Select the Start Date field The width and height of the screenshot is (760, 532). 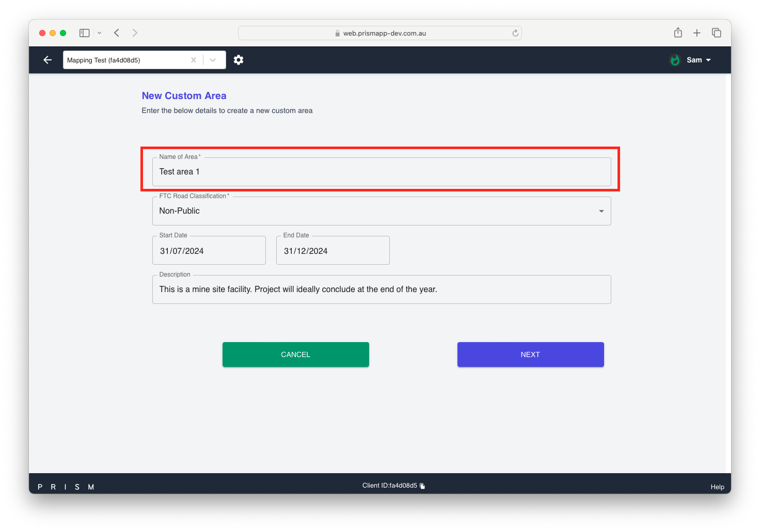[x=209, y=251]
